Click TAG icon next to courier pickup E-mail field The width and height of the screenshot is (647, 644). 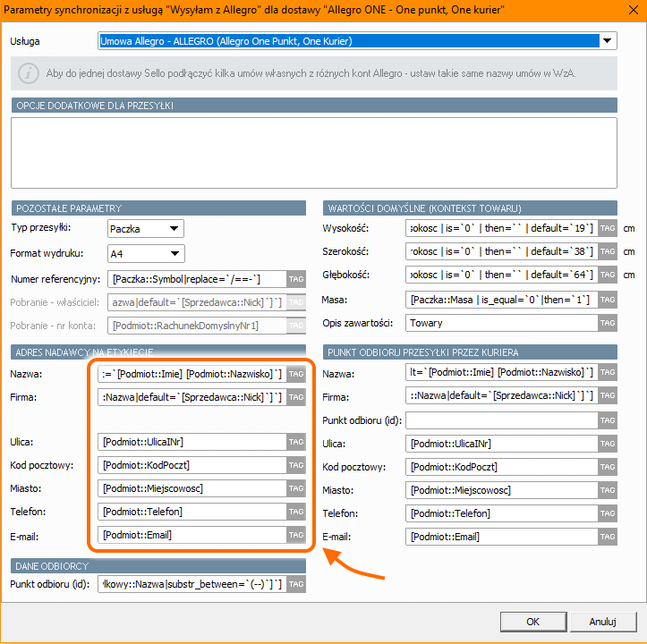tap(608, 537)
